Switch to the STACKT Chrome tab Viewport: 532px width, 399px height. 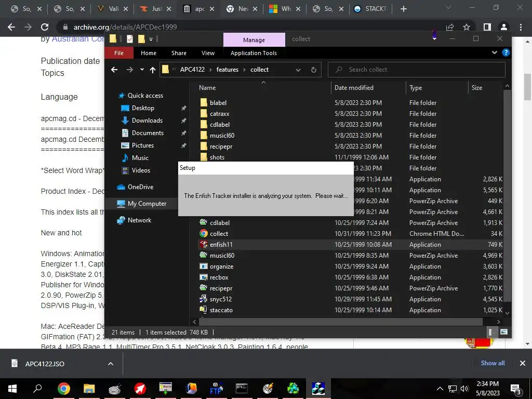371,9
